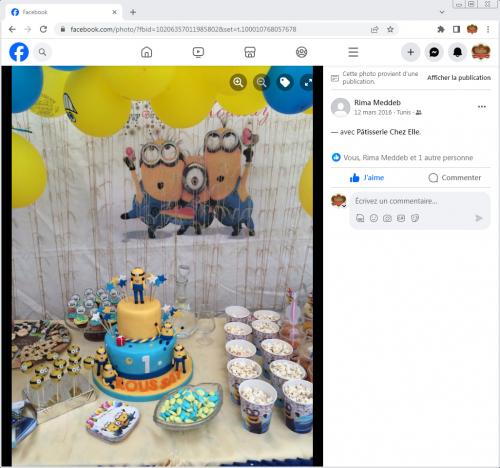Bookmark this page with the star
Image resolution: width=500 pixels, height=468 pixels.
(x=390, y=29)
